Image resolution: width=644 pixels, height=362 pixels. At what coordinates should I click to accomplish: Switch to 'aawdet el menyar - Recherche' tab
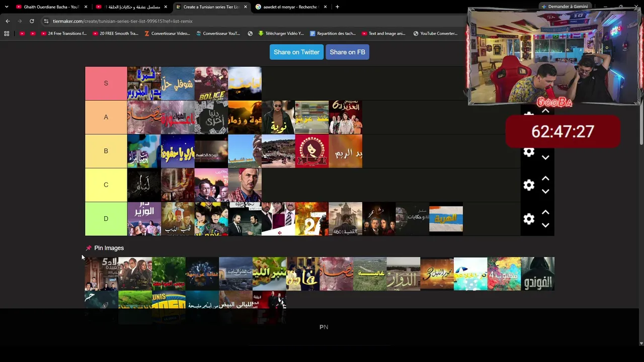coord(291,7)
